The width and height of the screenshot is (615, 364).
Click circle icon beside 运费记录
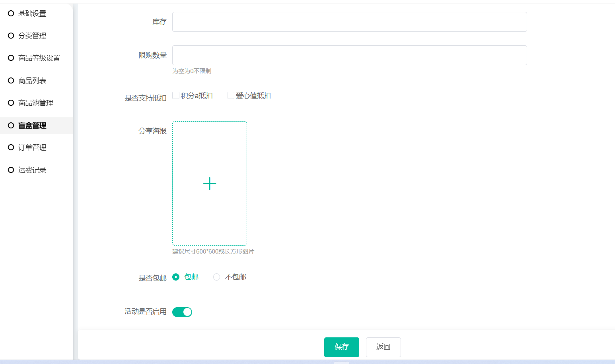pyautogui.click(x=11, y=170)
